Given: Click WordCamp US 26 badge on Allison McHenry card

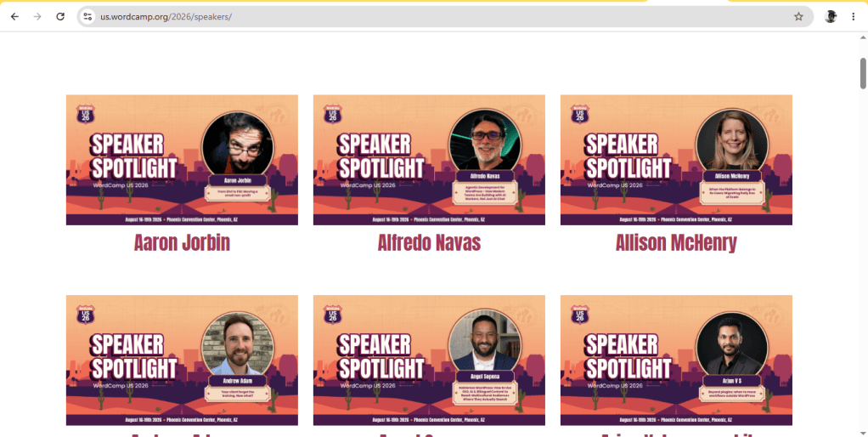Looking at the screenshot, I should tap(579, 114).
